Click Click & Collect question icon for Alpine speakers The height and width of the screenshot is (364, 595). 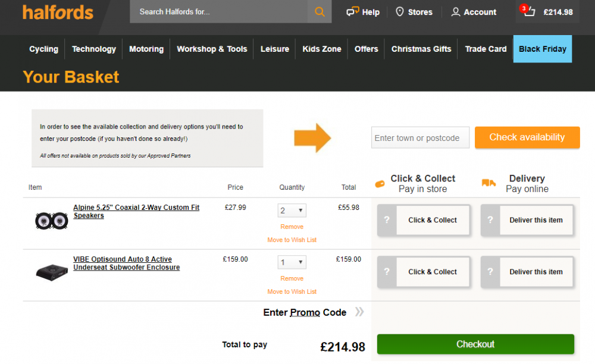(x=387, y=220)
